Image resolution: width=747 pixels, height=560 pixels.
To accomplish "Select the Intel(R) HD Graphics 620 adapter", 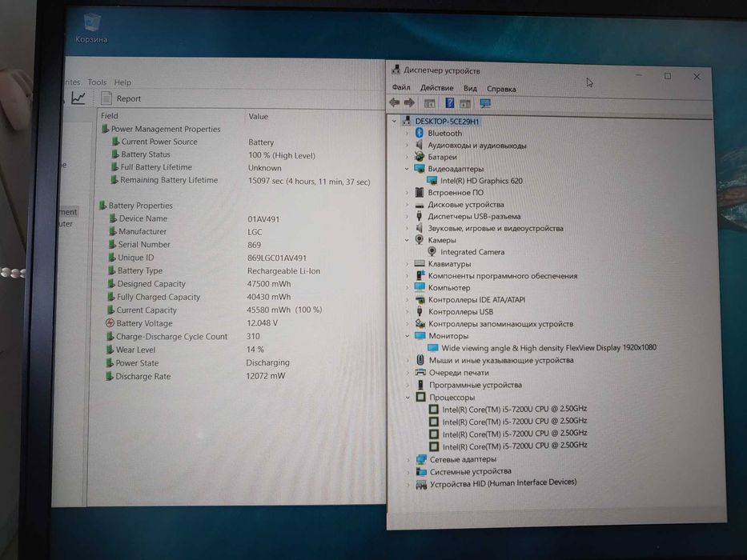I will click(x=481, y=181).
